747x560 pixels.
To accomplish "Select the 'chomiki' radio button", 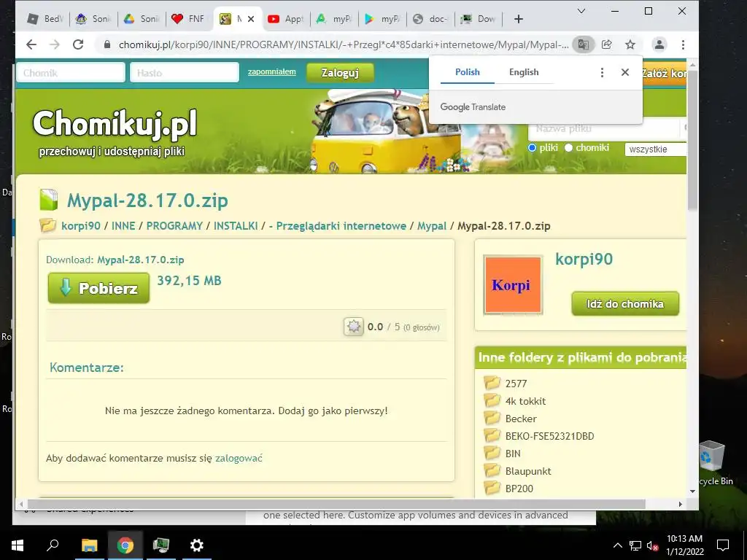I will click(568, 147).
